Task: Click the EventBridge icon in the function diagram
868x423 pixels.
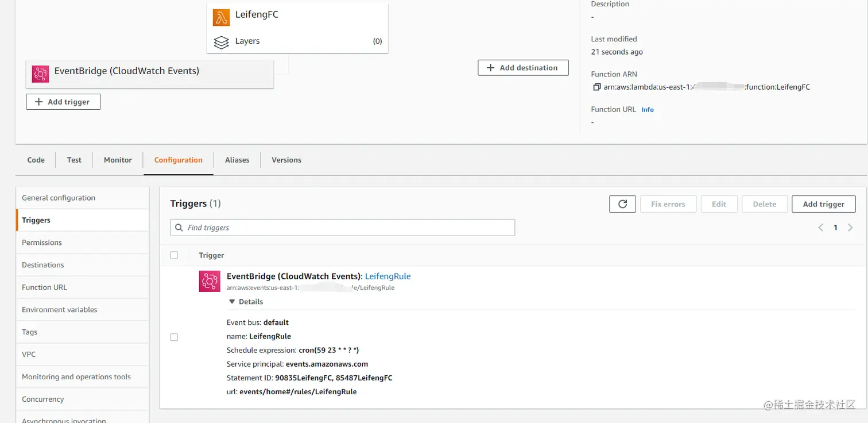Action: [40, 73]
